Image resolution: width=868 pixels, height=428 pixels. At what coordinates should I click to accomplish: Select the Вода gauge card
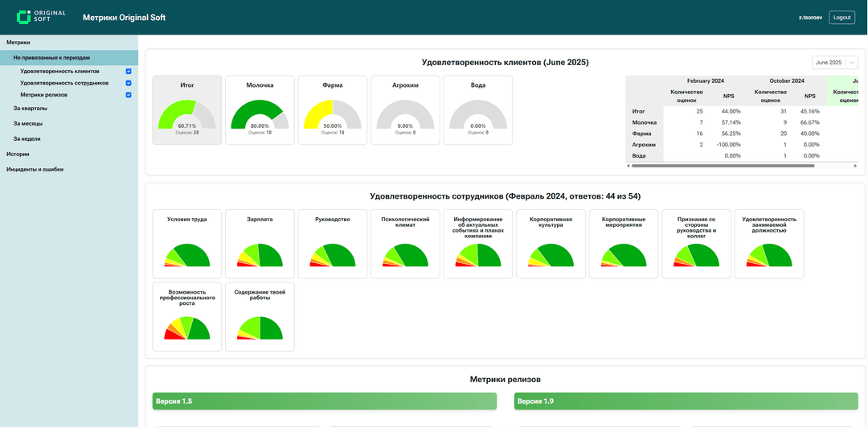tap(477, 110)
